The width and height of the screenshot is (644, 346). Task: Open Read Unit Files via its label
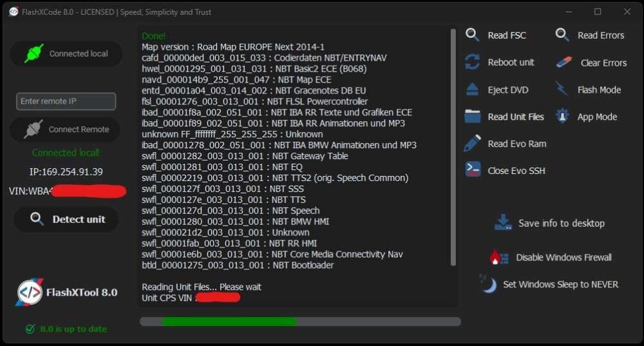(x=516, y=117)
